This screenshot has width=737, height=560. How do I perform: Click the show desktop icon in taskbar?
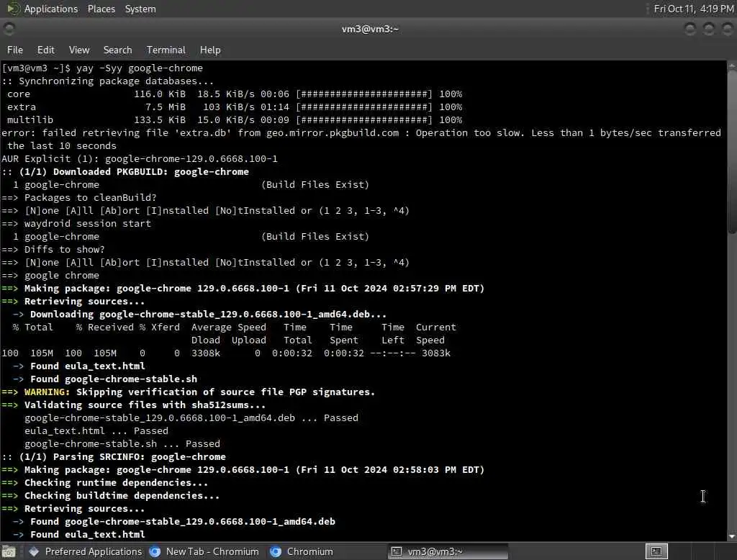(9, 551)
